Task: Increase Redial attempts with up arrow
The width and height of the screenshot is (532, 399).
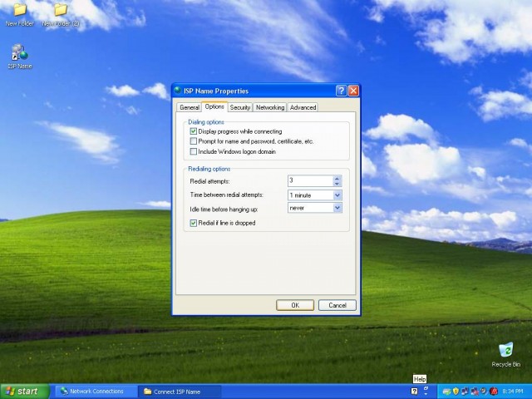Action: click(337, 178)
